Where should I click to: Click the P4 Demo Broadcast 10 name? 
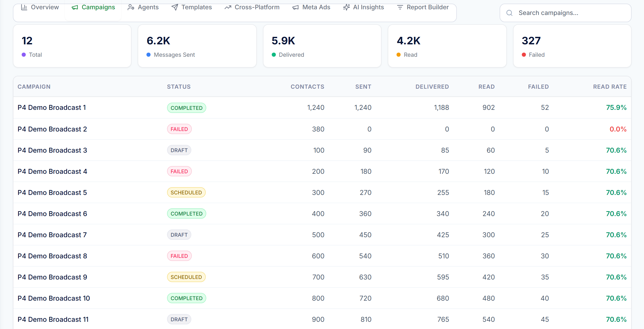[54, 298]
